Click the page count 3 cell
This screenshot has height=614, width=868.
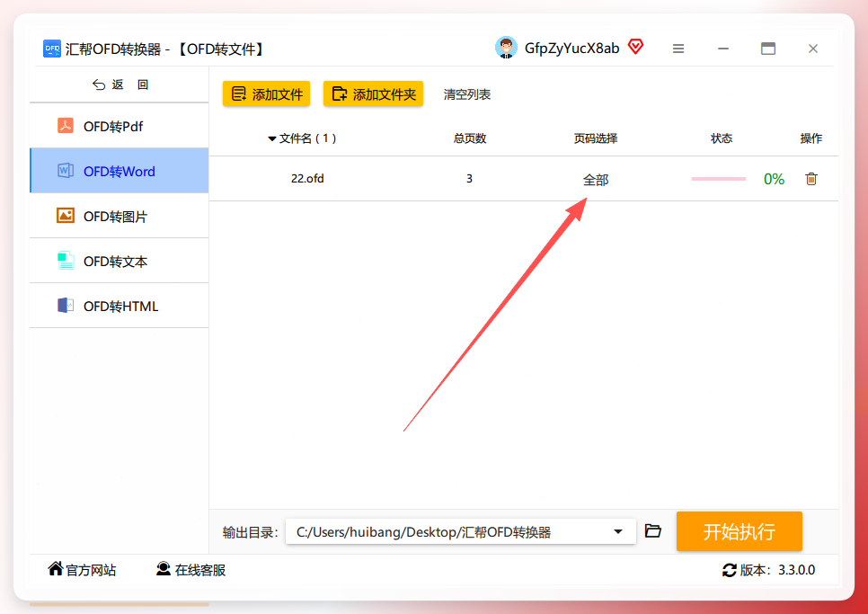coord(469,179)
